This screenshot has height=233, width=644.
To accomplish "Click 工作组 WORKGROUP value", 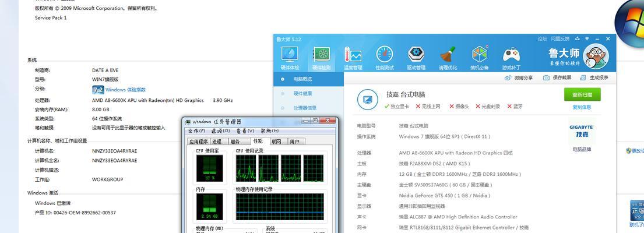I will pyautogui.click(x=108, y=179).
